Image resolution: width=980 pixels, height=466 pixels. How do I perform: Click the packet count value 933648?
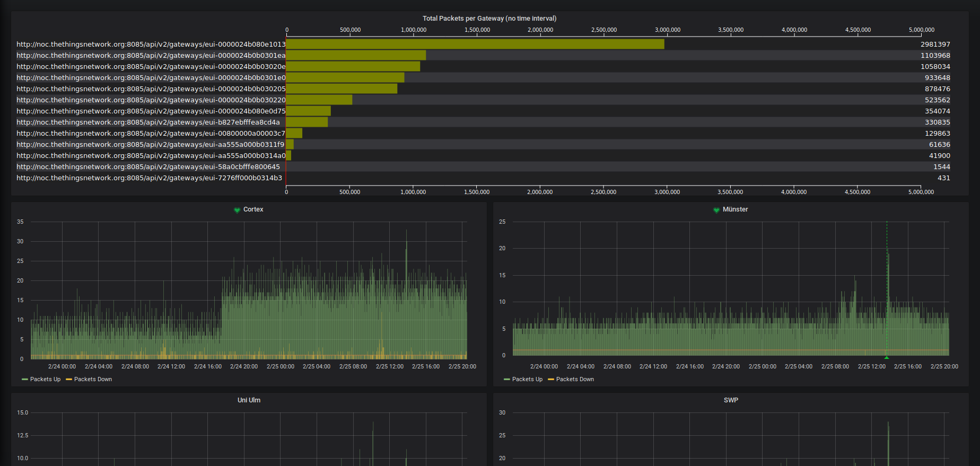coord(938,78)
